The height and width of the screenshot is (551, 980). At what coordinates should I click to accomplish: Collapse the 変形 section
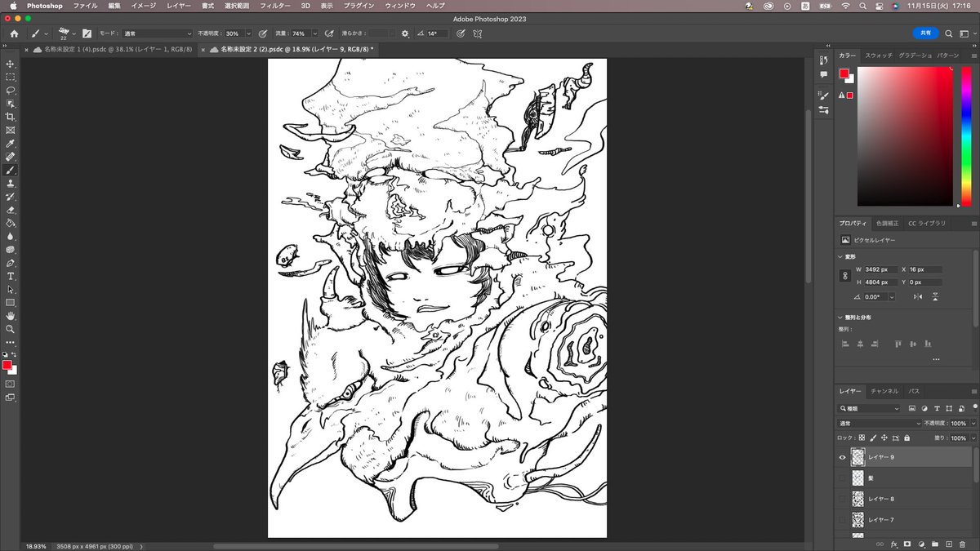pyautogui.click(x=841, y=256)
